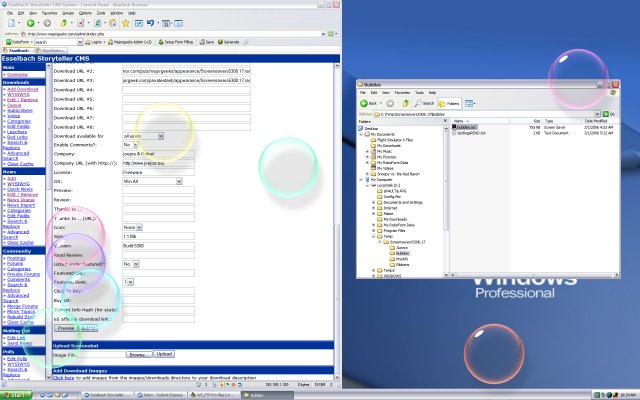Collapse My Documents node in Explorer tree
640x400 pixels.
[361, 134]
